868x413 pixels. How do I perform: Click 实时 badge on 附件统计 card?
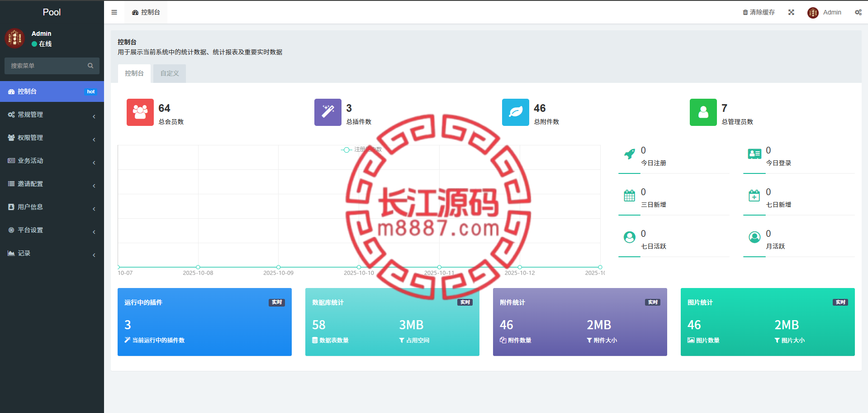(x=653, y=303)
